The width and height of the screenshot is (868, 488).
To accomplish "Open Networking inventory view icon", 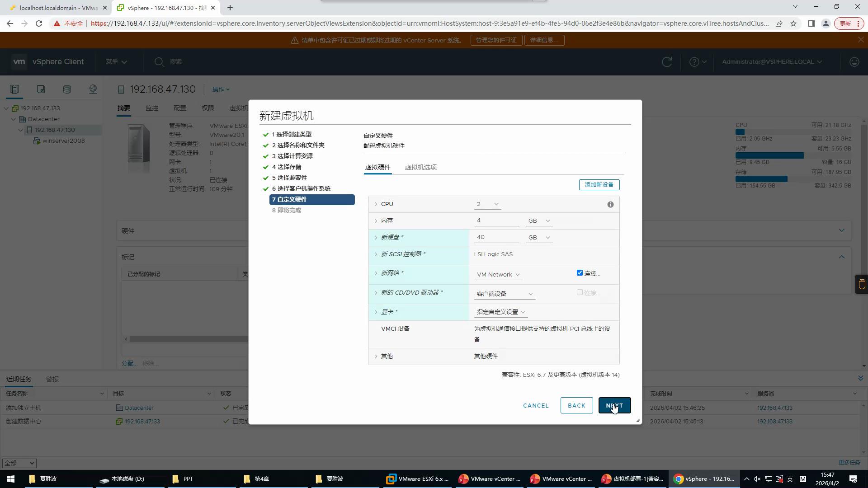I will [x=93, y=89].
